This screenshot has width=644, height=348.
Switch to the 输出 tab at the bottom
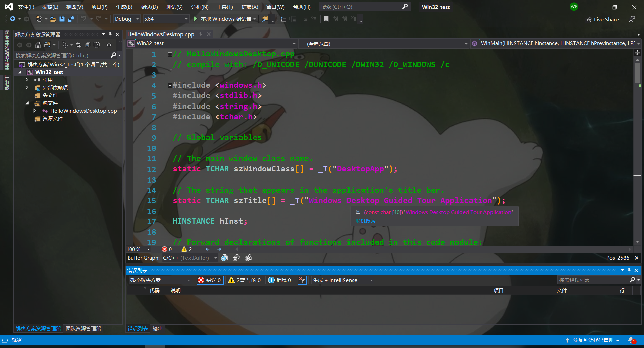point(157,328)
